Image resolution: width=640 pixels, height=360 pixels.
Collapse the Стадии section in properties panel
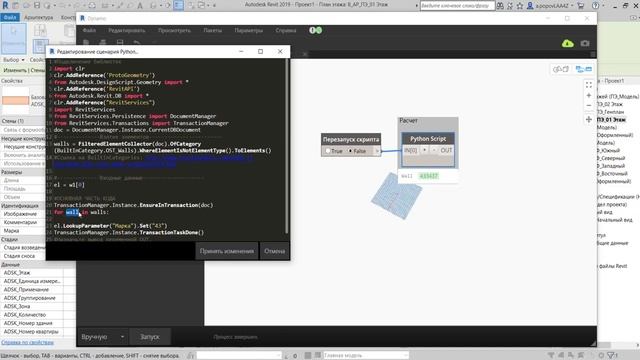tap(22, 239)
